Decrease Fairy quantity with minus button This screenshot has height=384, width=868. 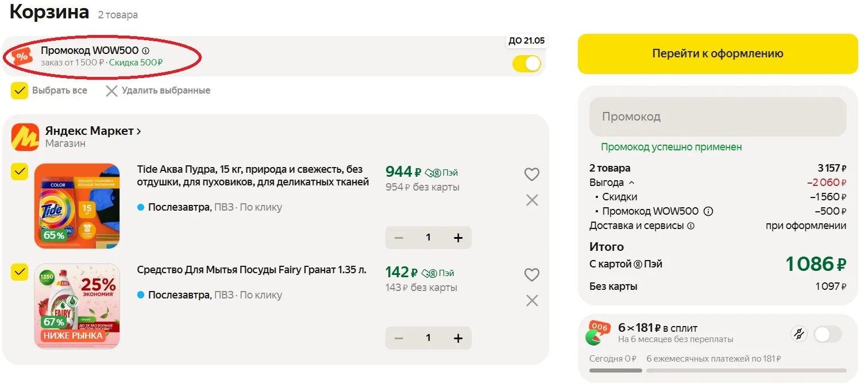click(x=399, y=338)
